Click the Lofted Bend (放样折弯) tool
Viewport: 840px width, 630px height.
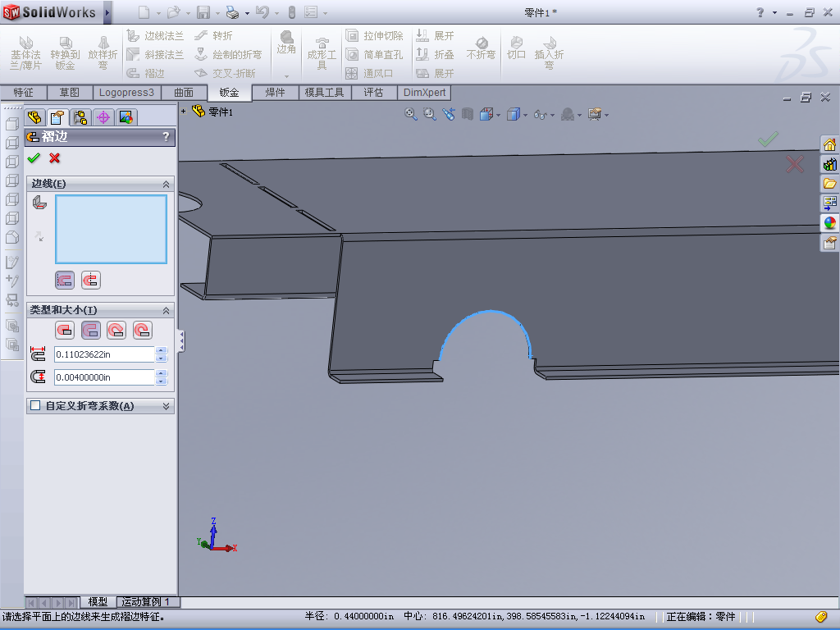(103, 52)
